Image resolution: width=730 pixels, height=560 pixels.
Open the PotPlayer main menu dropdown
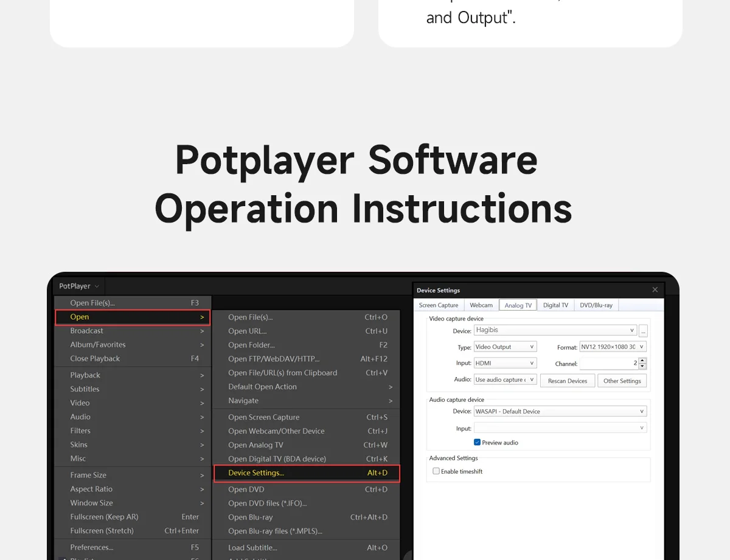pos(79,286)
